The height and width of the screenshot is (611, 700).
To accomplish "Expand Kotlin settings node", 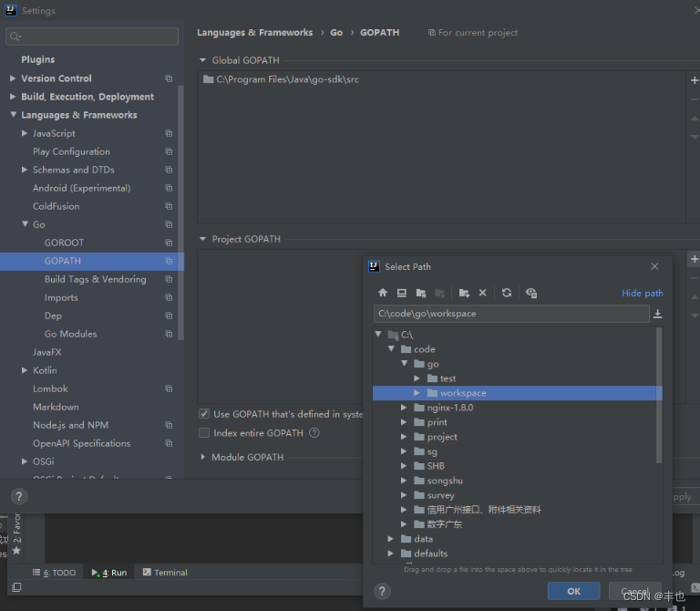I will (25, 370).
